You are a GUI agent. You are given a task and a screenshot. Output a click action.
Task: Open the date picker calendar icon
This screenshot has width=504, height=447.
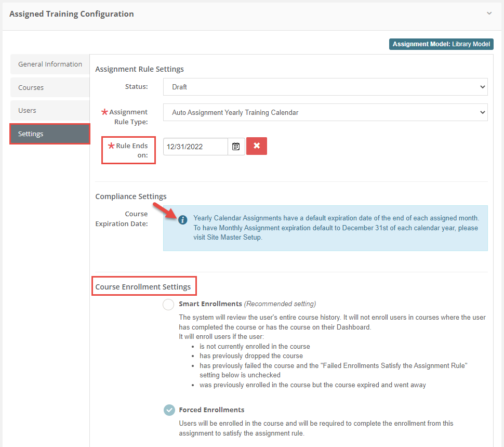[x=236, y=146]
